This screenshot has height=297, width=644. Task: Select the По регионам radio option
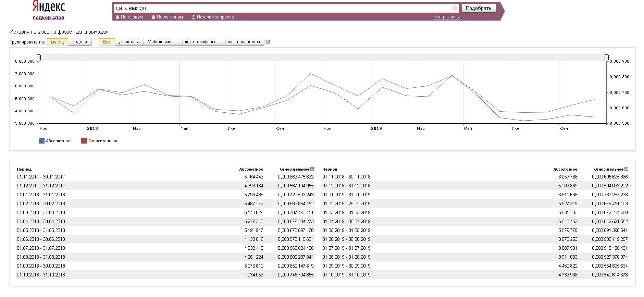click(x=153, y=17)
